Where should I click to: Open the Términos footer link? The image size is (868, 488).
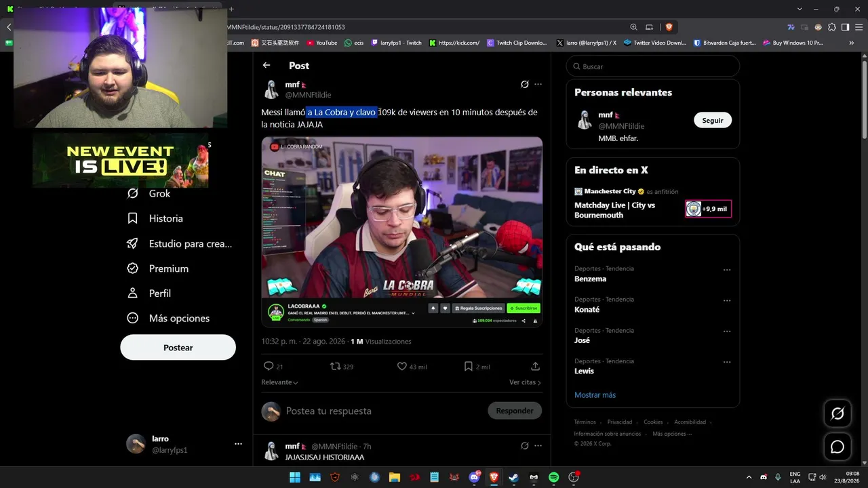pyautogui.click(x=585, y=422)
